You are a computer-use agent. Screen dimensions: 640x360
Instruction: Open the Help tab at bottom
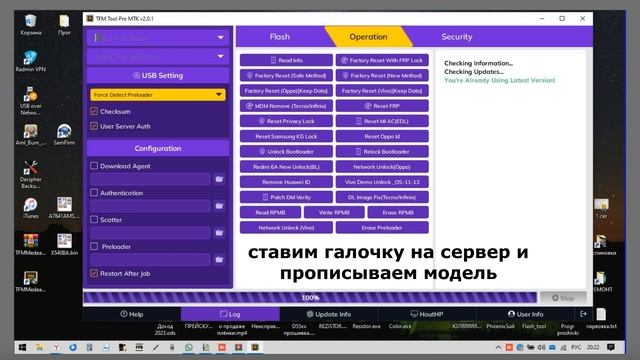(x=131, y=314)
